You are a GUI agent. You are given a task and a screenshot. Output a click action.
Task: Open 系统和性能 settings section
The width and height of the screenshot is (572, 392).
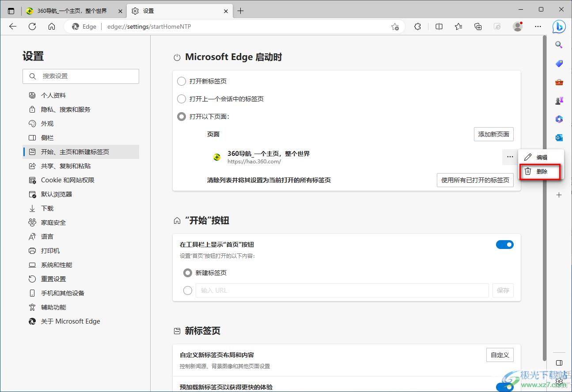[81, 265]
